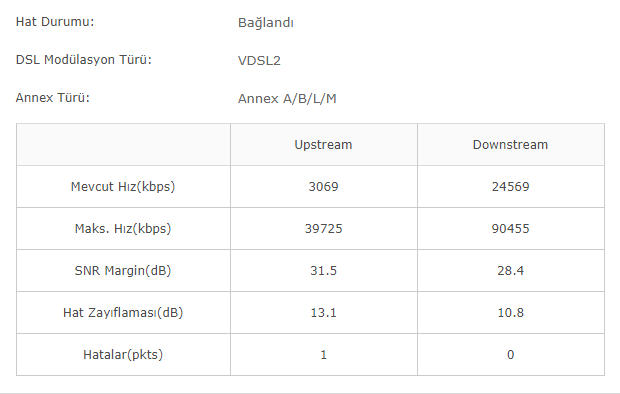Click the downstream max speed value 90455

(510, 229)
